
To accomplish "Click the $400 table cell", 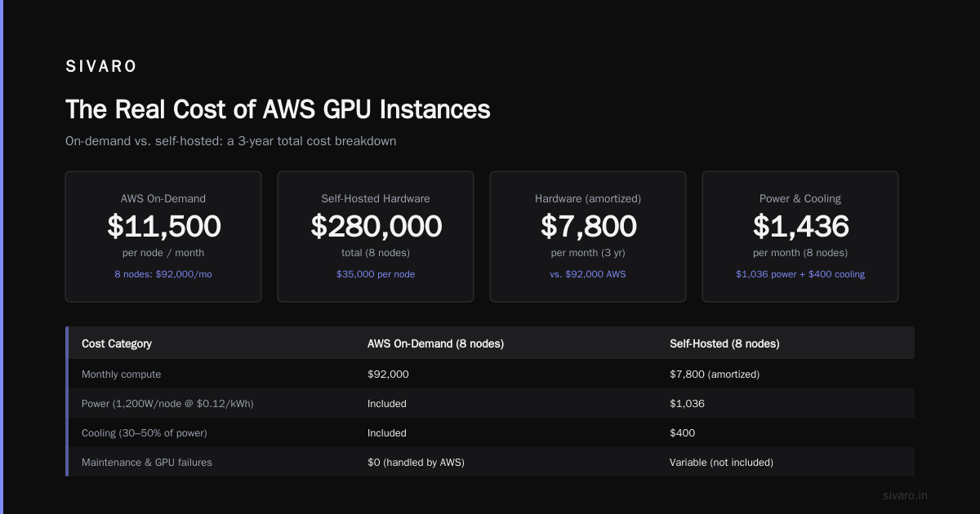I will point(683,433).
